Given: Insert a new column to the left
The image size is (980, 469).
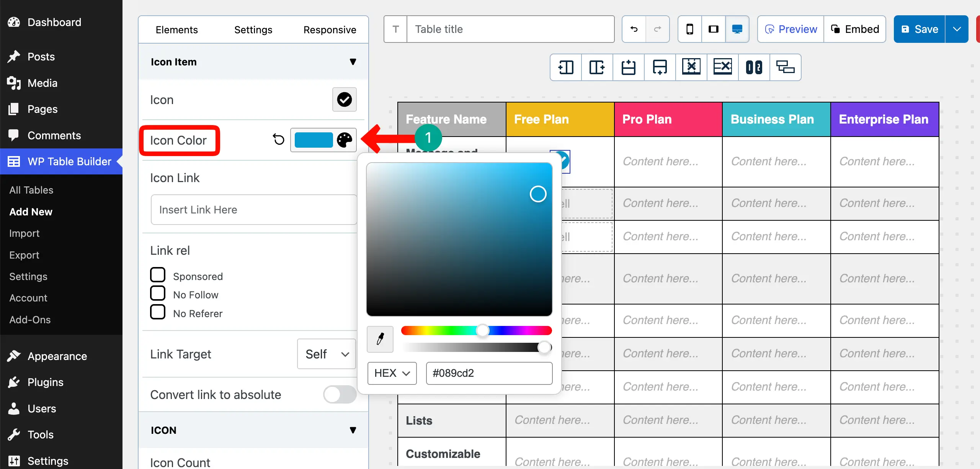Looking at the screenshot, I should [566, 67].
